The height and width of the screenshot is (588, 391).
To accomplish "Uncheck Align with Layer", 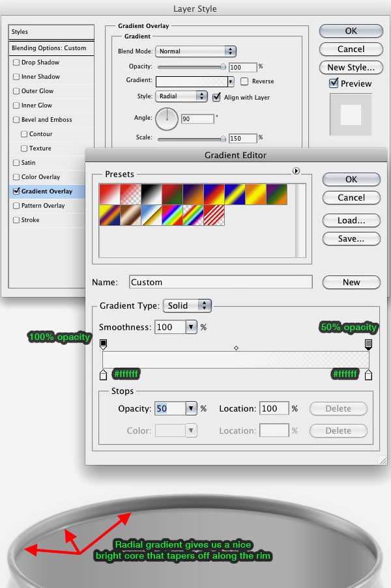I will pyautogui.click(x=216, y=97).
